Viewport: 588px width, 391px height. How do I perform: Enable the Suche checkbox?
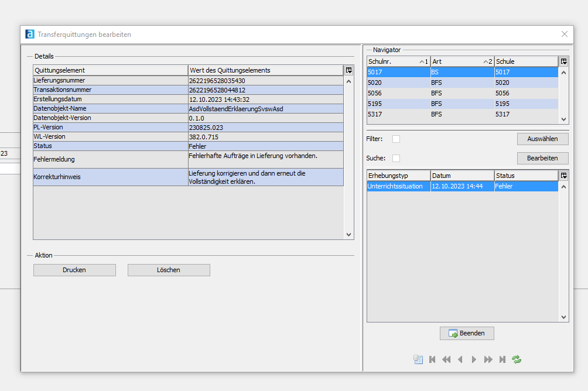coord(396,158)
